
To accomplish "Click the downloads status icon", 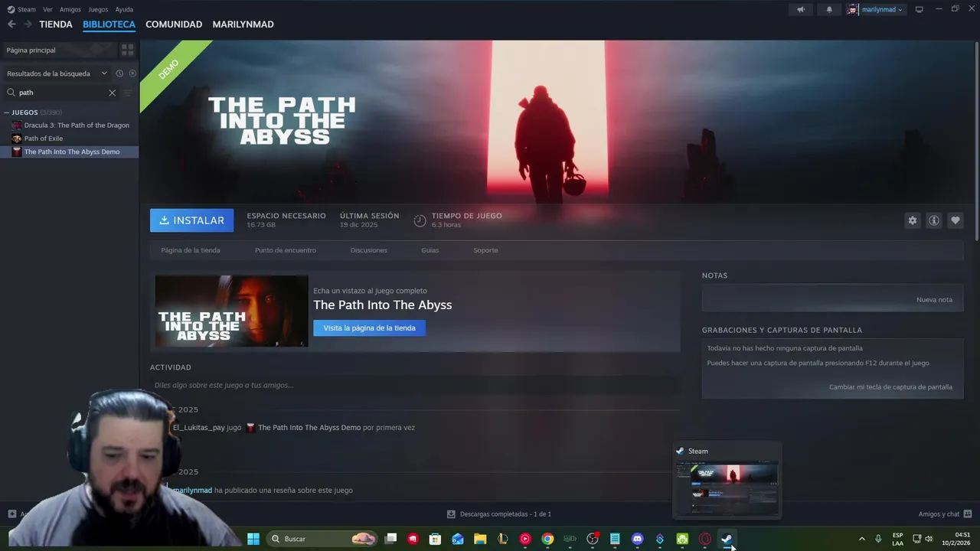I will (451, 514).
